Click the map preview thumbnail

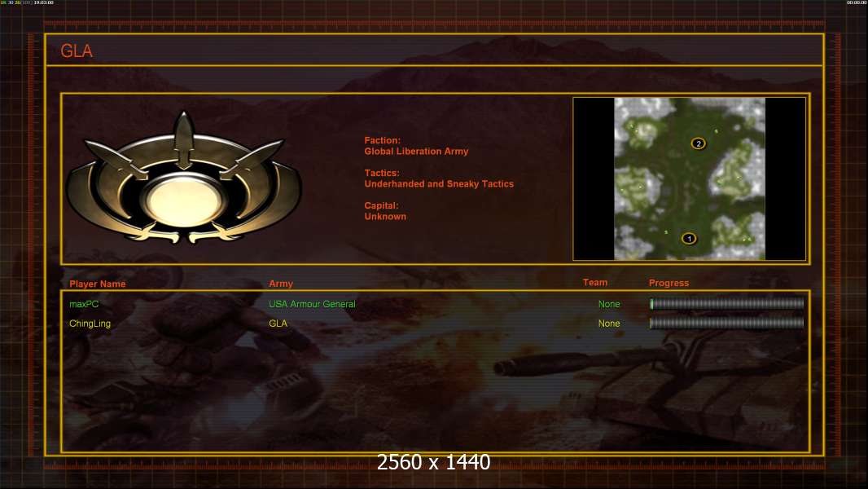click(x=690, y=178)
